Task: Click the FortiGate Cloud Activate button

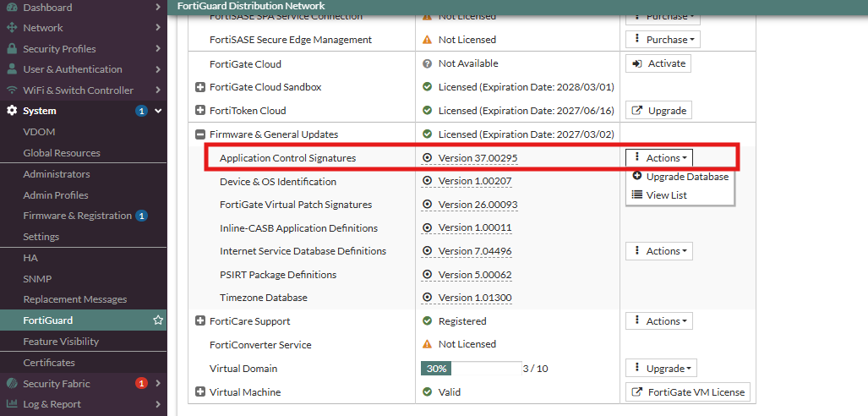Action: tap(658, 63)
